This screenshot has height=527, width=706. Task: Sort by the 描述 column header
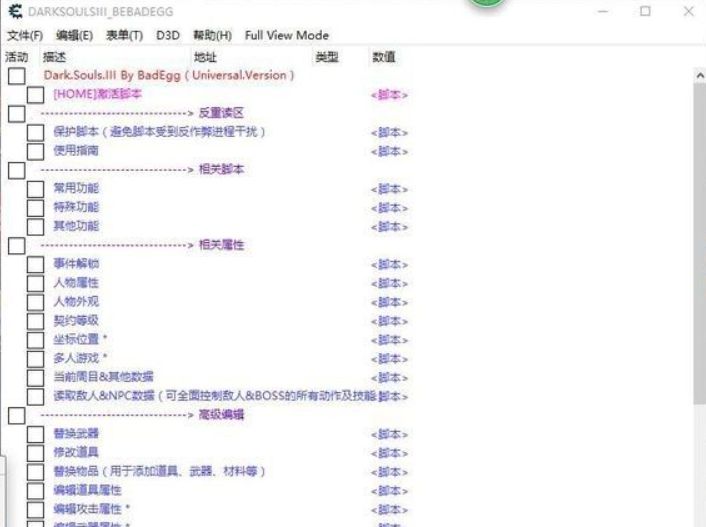54,57
